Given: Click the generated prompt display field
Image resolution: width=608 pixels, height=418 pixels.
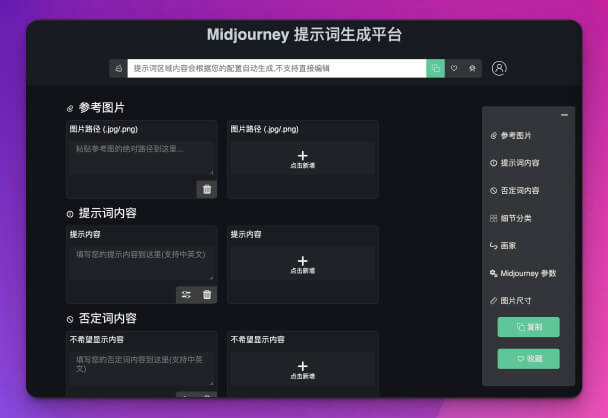Looking at the screenshot, I should pyautogui.click(x=277, y=68).
